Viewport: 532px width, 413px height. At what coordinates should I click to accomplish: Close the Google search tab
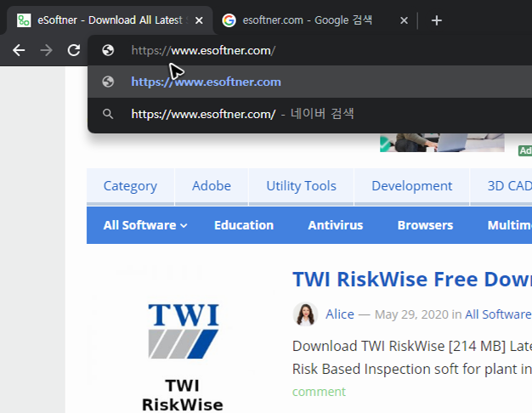point(404,20)
